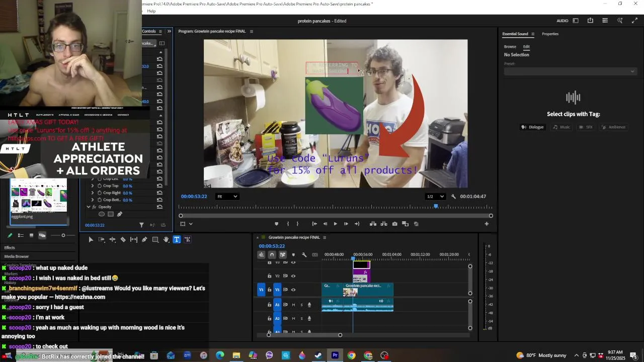
Task: Add marker in timeline panel
Action: (293, 254)
